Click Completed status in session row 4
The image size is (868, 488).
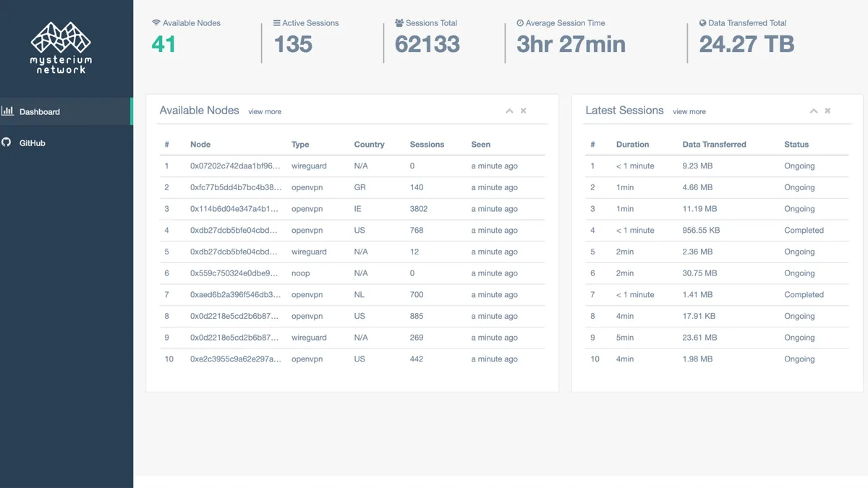[804, 231]
